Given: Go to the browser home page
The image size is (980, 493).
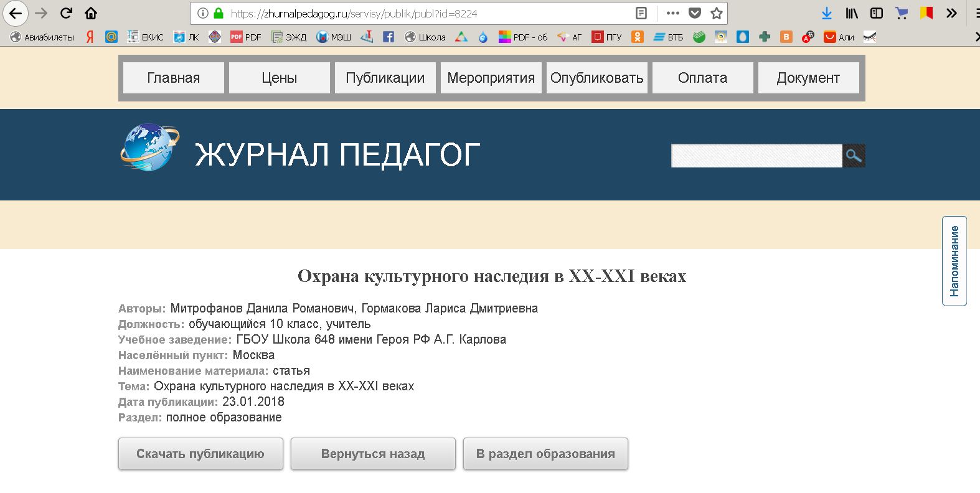Looking at the screenshot, I should click(x=91, y=13).
